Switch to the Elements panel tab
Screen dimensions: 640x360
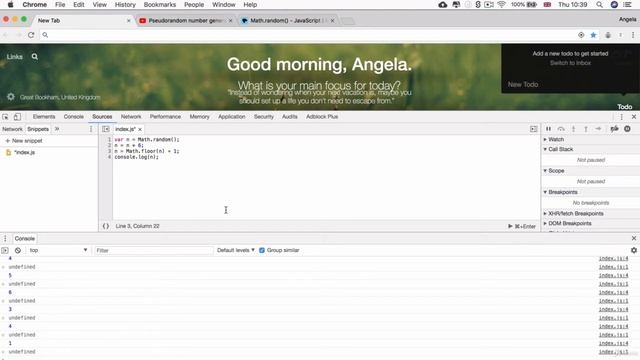click(x=44, y=117)
